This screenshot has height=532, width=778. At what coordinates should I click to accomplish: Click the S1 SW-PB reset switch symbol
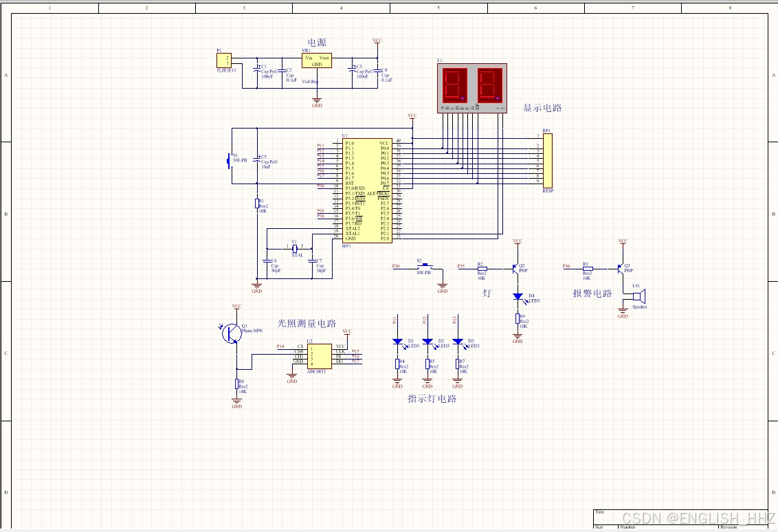click(230, 160)
